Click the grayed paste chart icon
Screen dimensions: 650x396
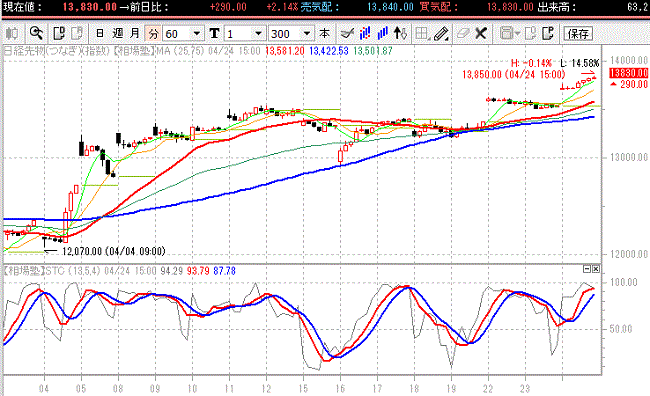(77, 33)
